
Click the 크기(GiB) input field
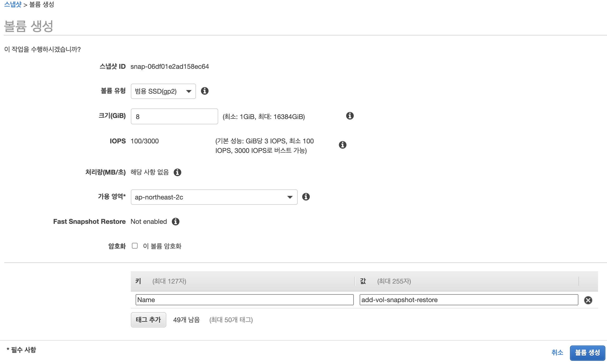(x=174, y=116)
